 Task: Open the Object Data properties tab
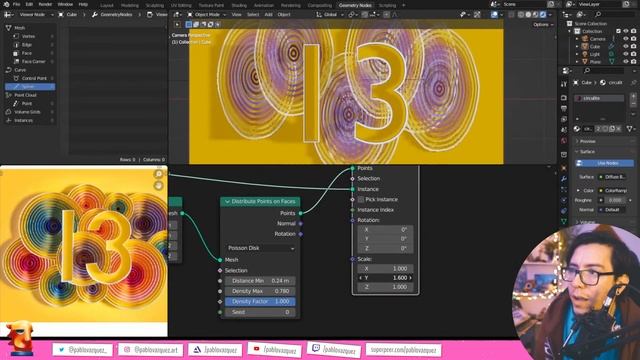click(x=564, y=221)
